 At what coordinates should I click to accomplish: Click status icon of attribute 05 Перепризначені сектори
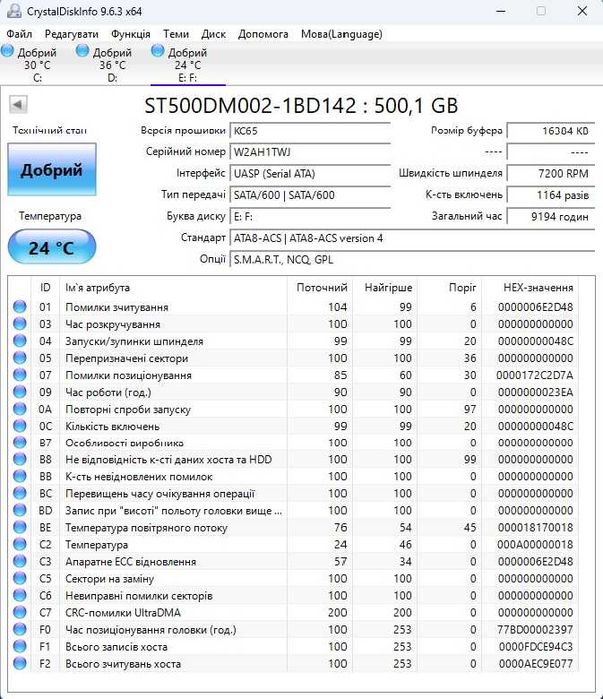20,358
